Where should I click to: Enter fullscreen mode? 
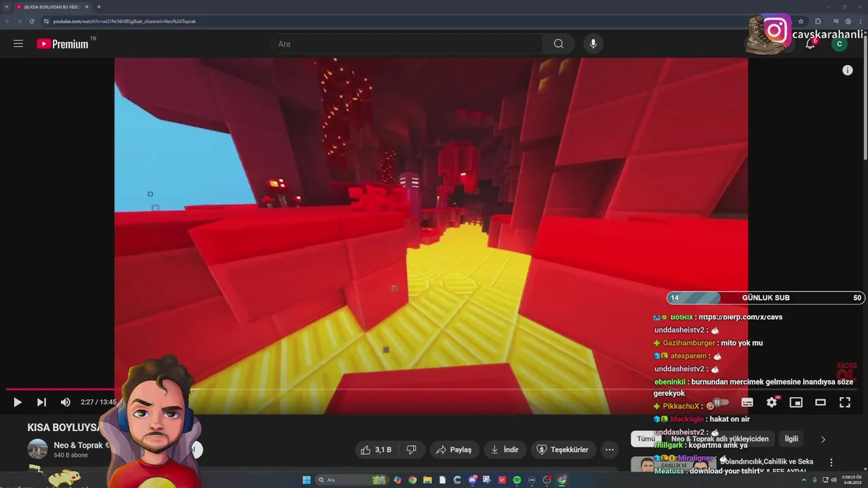[845, 403]
